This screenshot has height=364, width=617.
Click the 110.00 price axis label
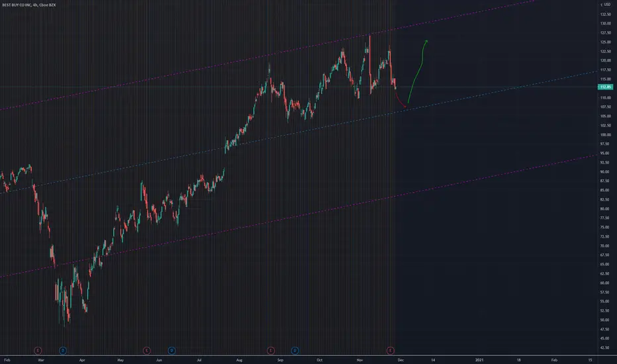point(605,97)
